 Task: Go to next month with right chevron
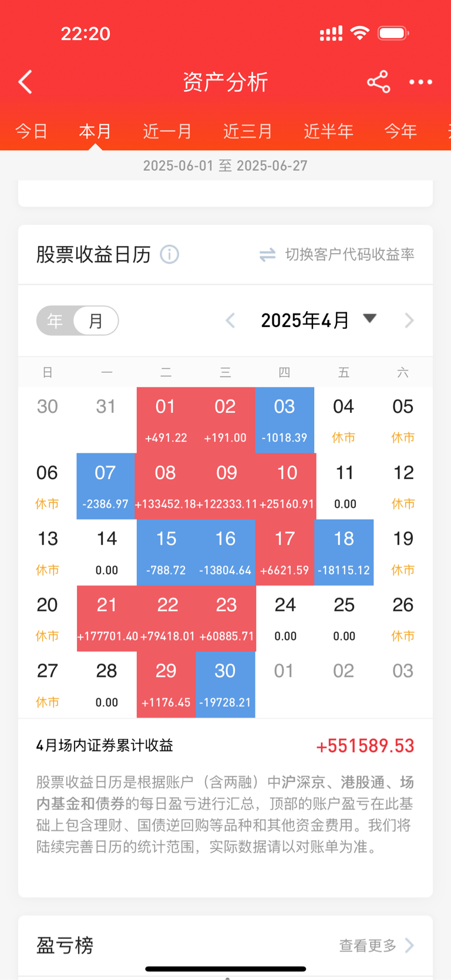[409, 321]
